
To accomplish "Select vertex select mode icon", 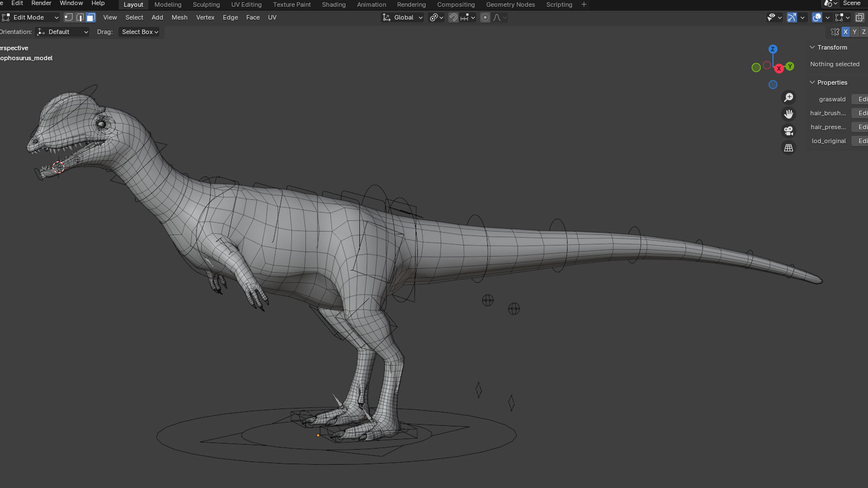I will click(x=69, y=18).
